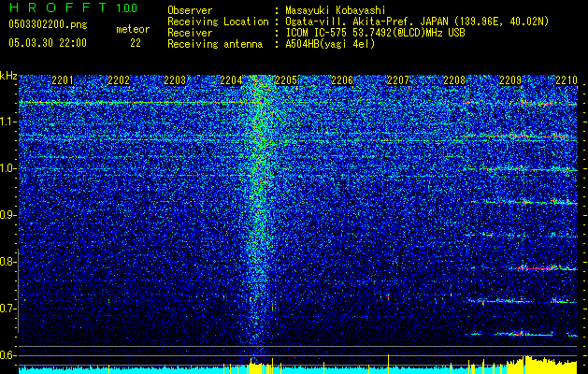Click the version number 1.0.0

127,7
